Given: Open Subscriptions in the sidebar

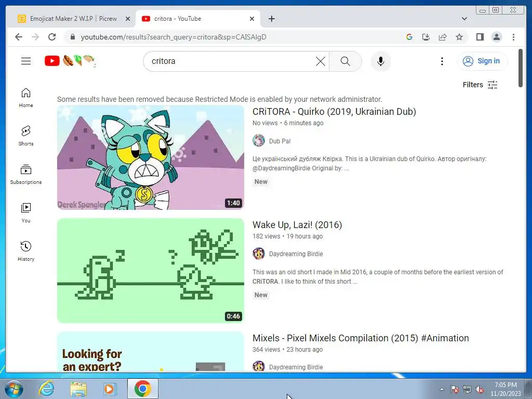Looking at the screenshot, I should (26, 175).
